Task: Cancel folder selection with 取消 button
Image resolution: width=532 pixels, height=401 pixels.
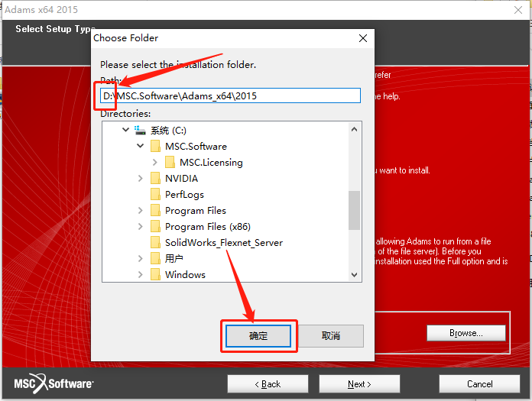Action: pos(331,336)
